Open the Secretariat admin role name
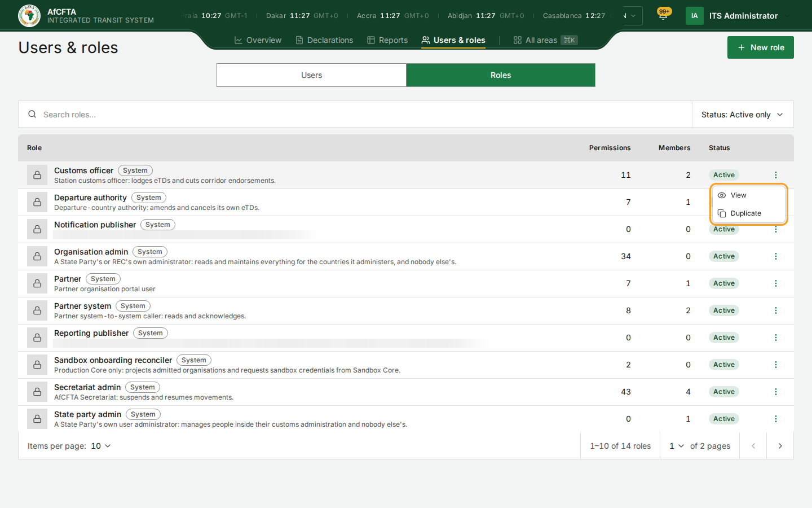Screen dimensions: 812x508 point(87,387)
